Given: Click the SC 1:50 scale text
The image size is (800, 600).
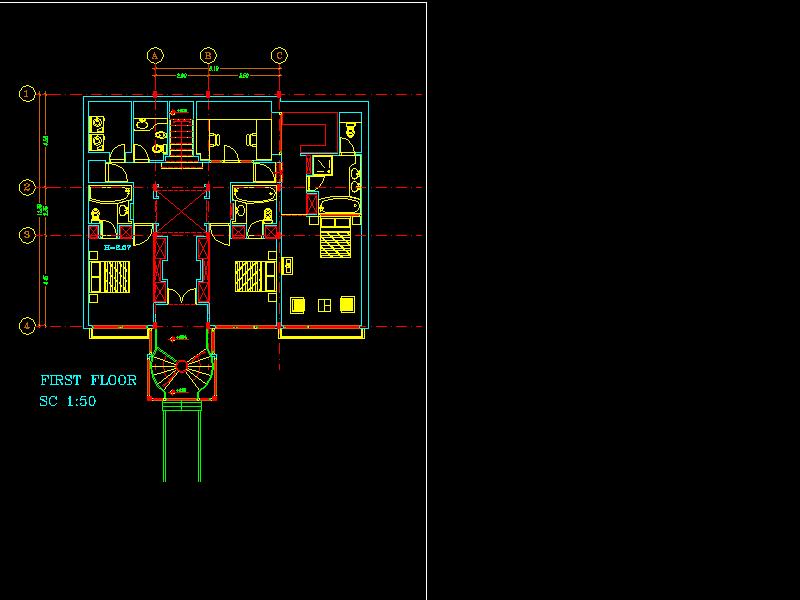Looking at the screenshot, I should 68,401.
